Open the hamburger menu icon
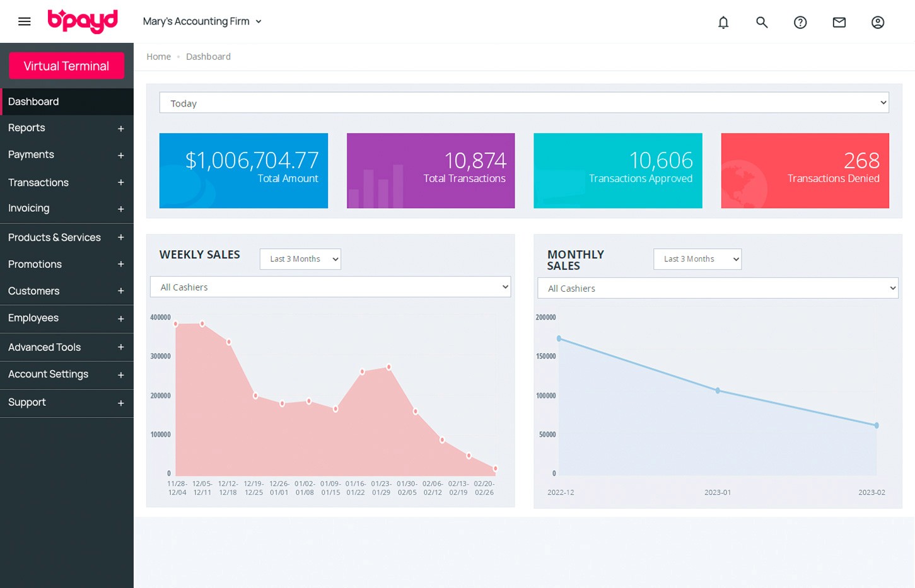 (x=25, y=21)
